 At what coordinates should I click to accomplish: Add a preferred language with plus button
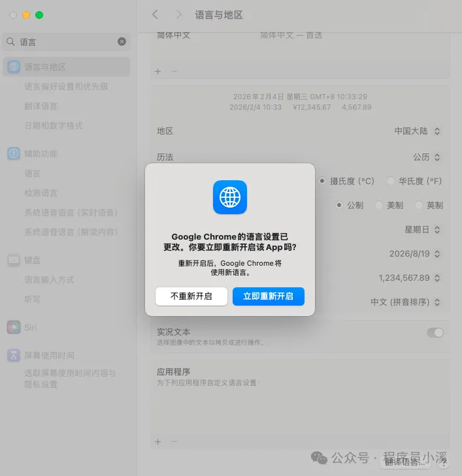coord(158,71)
